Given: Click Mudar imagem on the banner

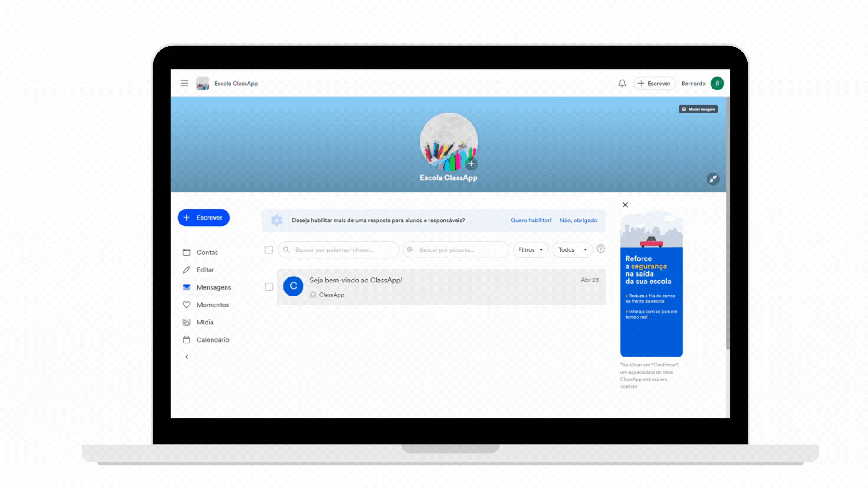Looking at the screenshot, I should (698, 109).
